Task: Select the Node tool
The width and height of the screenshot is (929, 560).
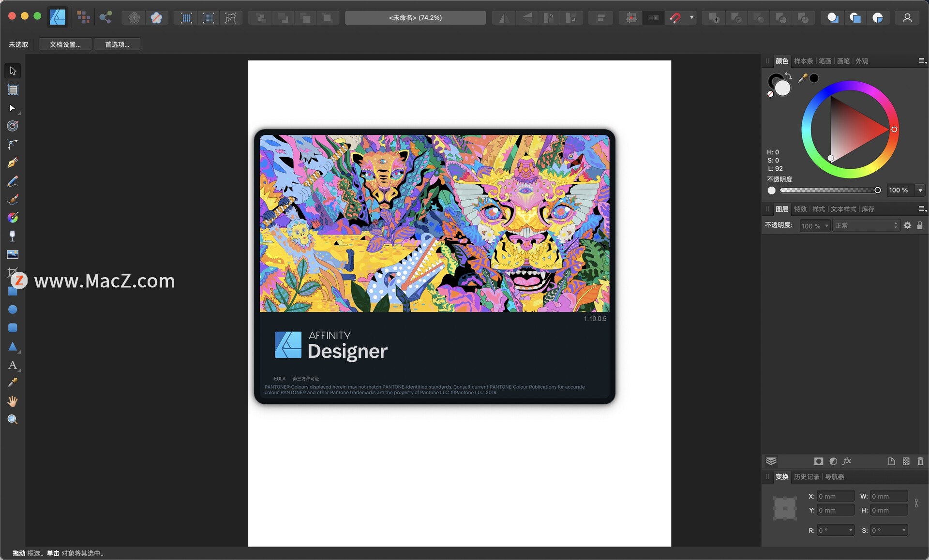Action: [13, 108]
